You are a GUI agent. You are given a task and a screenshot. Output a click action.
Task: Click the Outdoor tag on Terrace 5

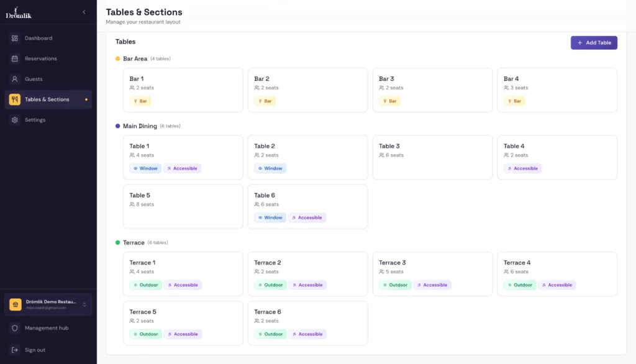[x=145, y=334]
